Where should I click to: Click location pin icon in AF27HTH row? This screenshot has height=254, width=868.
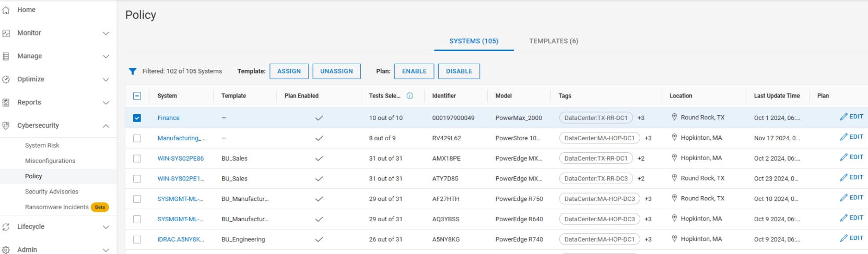click(674, 198)
